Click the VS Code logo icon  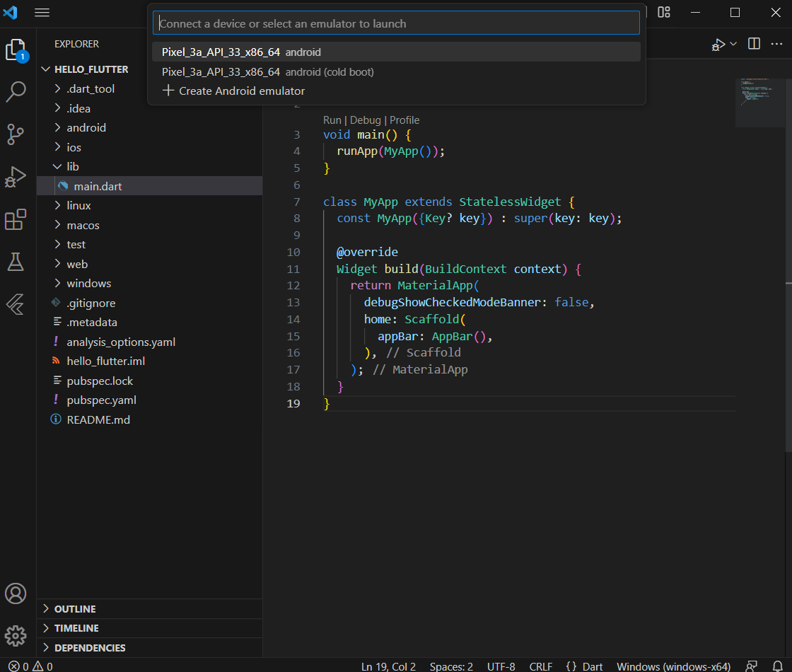pos(11,13)
